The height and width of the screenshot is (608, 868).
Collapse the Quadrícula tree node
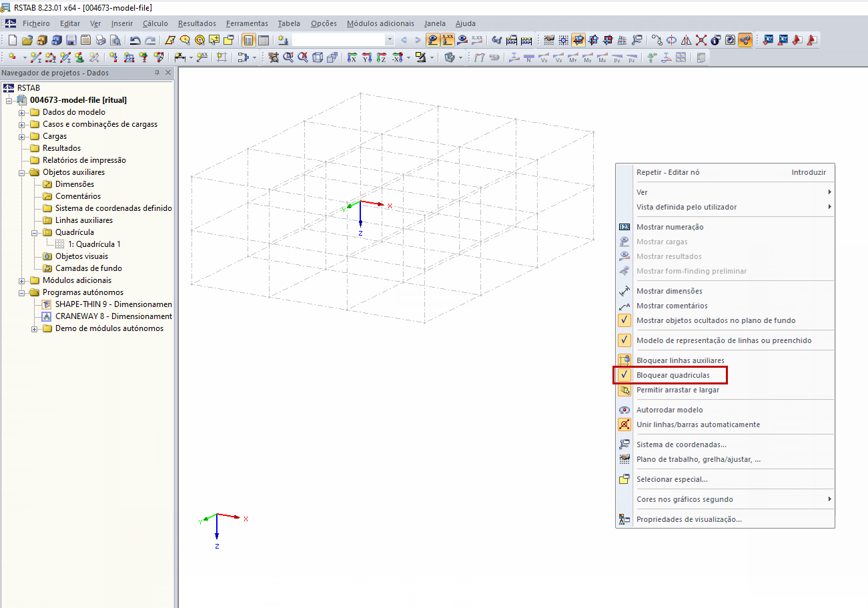35,232
